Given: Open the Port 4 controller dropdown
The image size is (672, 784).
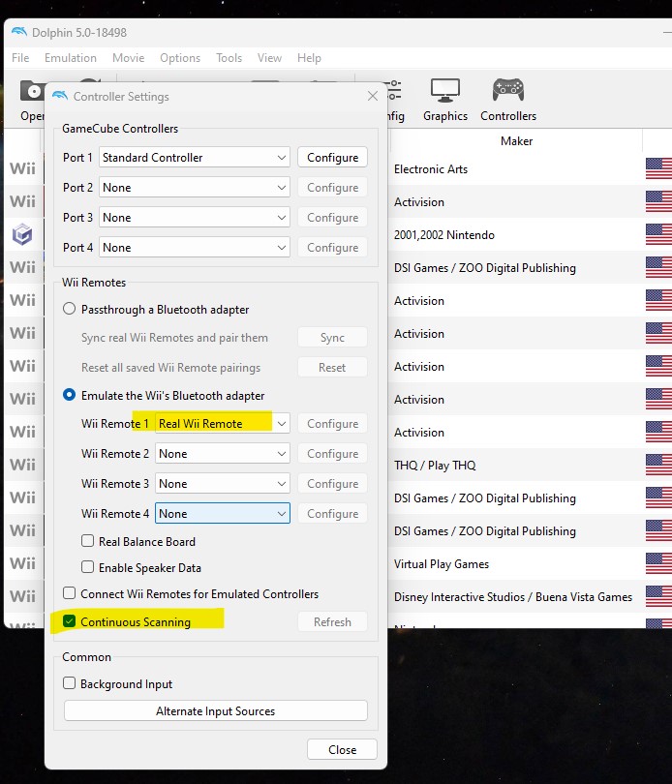Looking at the screenshot, I should click(x=195, y=248).
